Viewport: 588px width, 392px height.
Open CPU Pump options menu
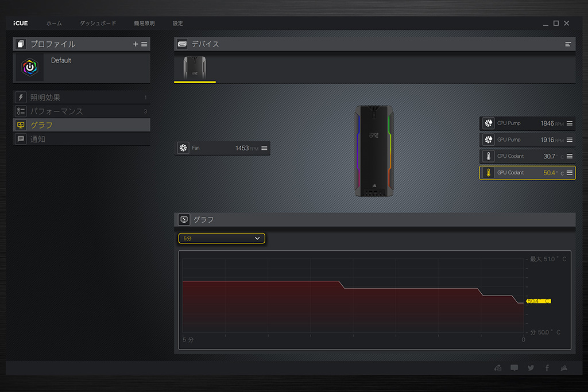tap(570, 123)
